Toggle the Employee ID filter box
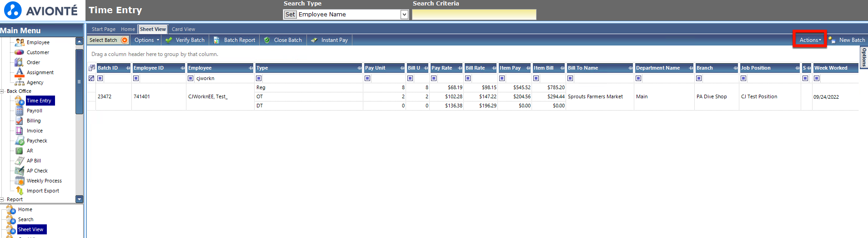The width and height of the screenshot is (868, 238). pyautogui.click(x=136, y=78)
